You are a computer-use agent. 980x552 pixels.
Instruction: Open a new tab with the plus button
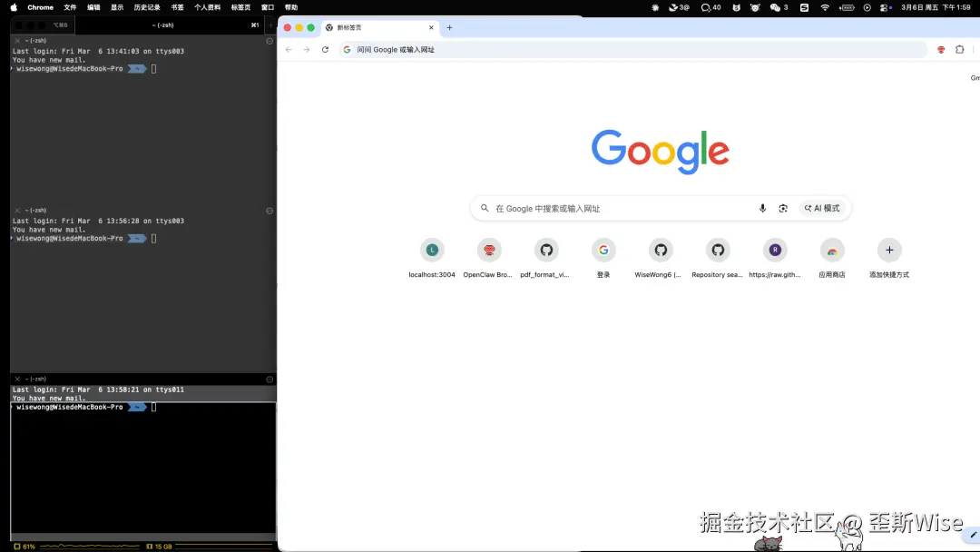coord(449,27)
